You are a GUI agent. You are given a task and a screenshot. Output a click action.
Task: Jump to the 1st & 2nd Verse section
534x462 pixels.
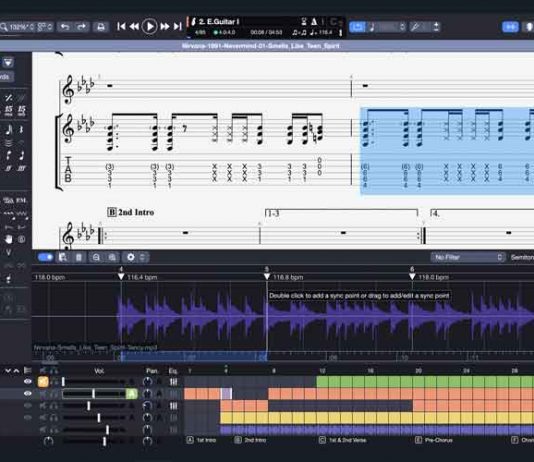(343, 440)
